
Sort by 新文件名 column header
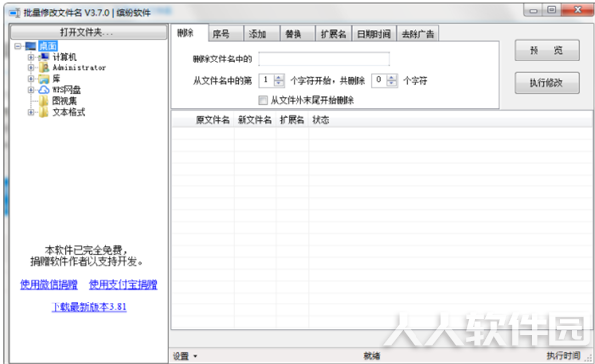click(255, 120)
